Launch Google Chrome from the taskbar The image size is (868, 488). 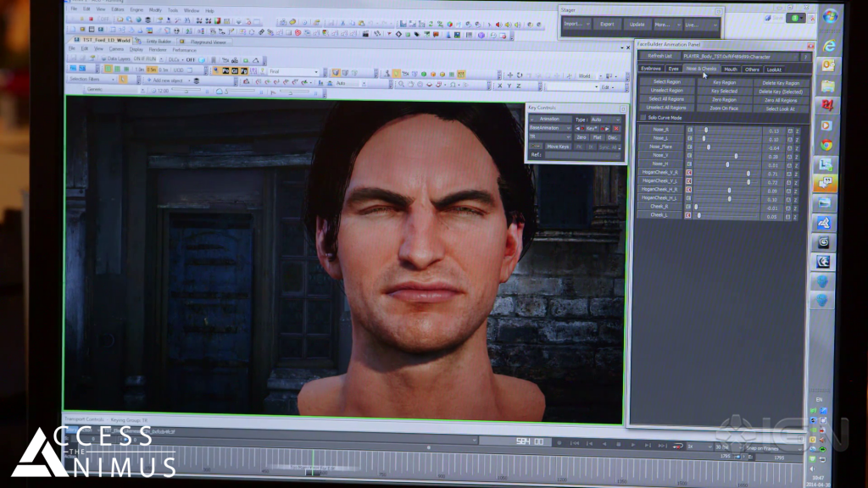(826, 145)
